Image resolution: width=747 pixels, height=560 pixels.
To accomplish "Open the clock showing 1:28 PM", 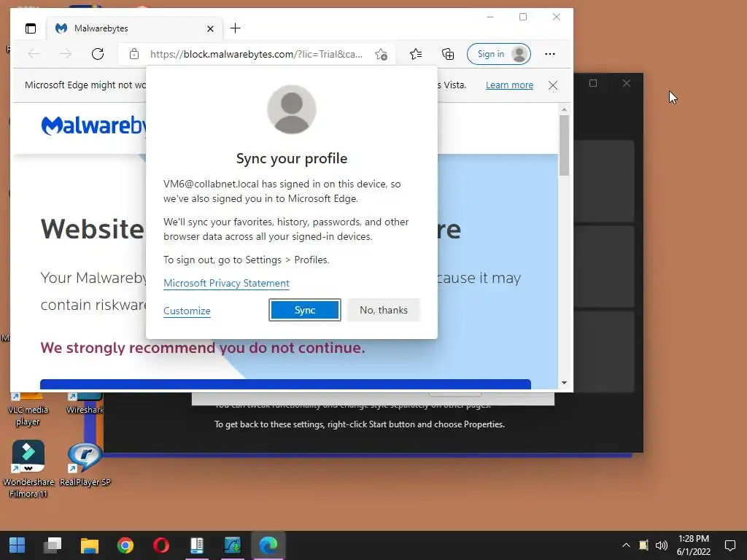I will (x=694, y=545).
